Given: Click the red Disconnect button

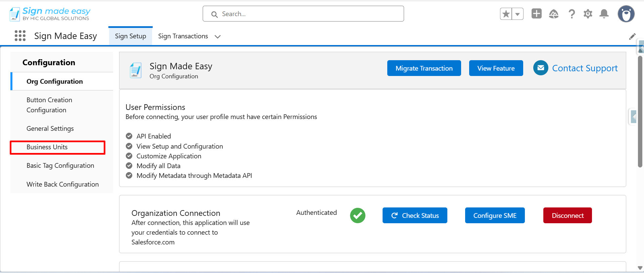Looking at the screenshot, I should pyautogui.click(x=567, y=216).
